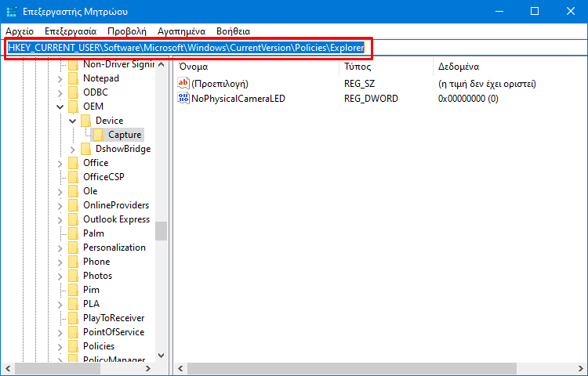Click the 0x00000000 (0) data cell

tap(468, 99)
